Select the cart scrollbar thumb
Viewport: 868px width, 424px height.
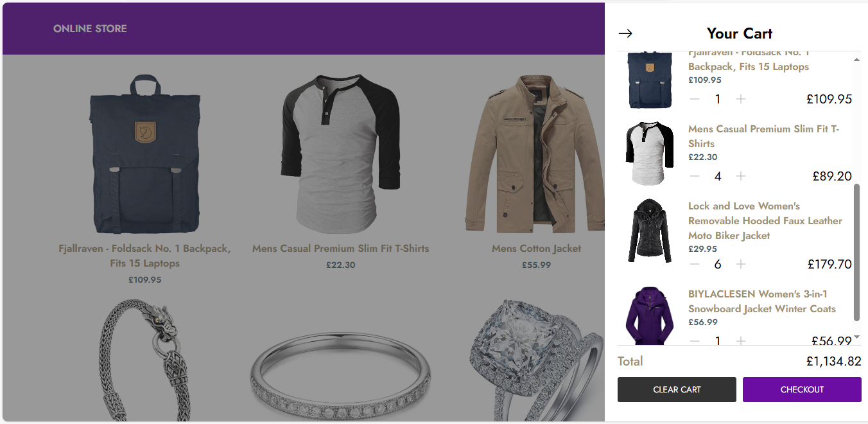coord(856,252)
